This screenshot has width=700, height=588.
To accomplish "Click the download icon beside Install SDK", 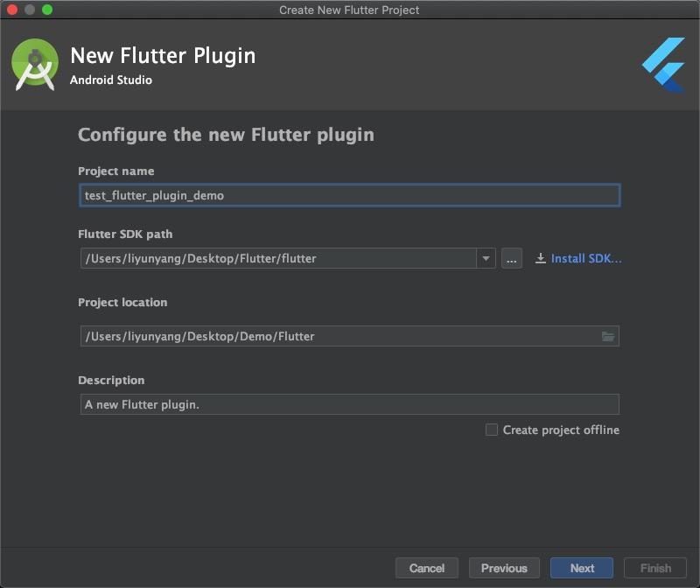I will 540,258.
